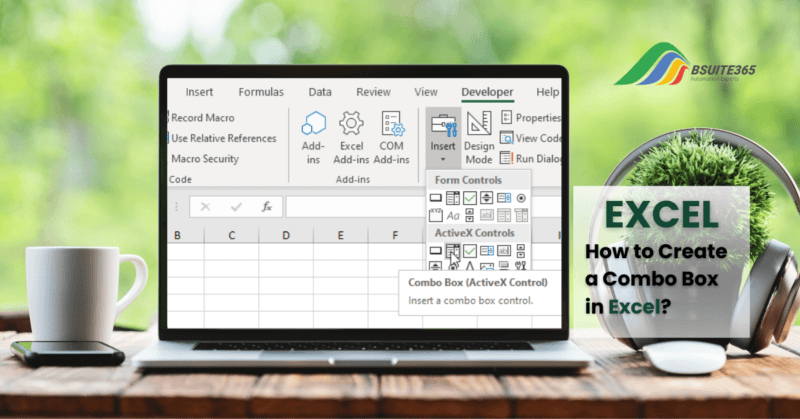This screenshot has width=800, height=419.
Task: Choose the Form Controls Spin Button icon
Action: [487, 198]
